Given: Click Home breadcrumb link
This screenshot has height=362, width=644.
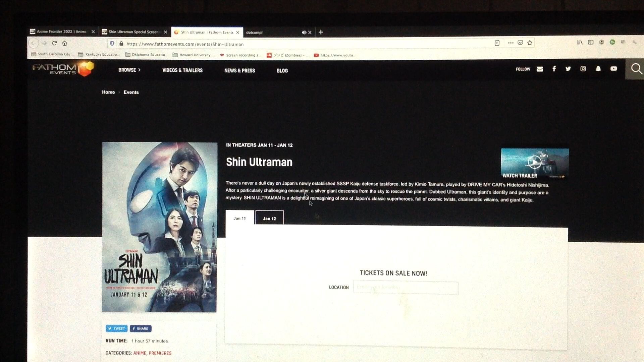Looking at the screenshot, I should [108, 92].
